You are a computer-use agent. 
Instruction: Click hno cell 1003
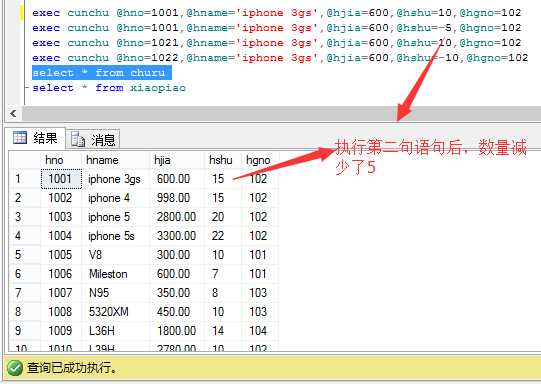point(60,217)
